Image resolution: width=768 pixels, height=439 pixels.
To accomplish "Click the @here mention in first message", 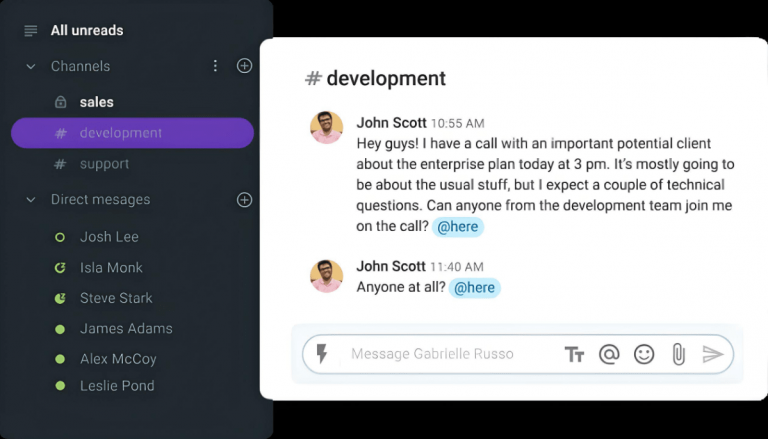I will click(458, 227).
